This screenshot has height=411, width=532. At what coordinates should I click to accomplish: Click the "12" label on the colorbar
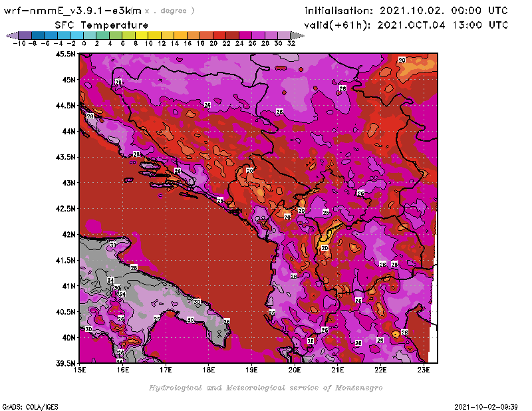coord(162,43)
